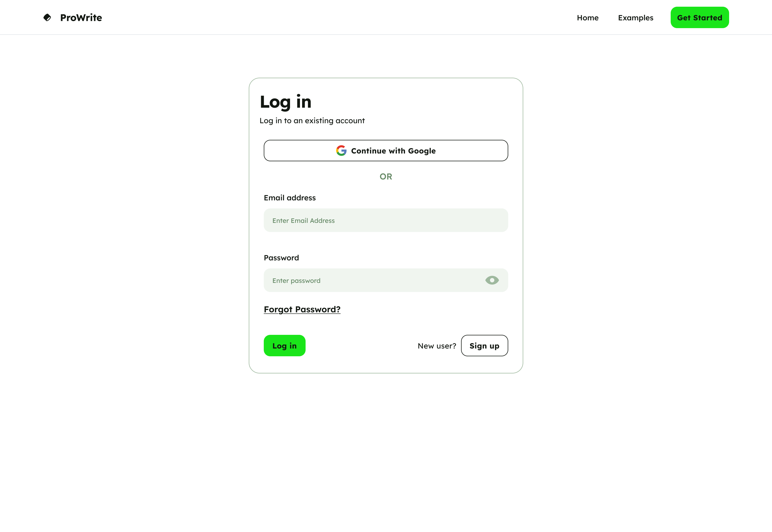Image resolution: width=772 pixels, height=532 pixels.
Task: Click the Google G logo icon
Action: point(341,151)
